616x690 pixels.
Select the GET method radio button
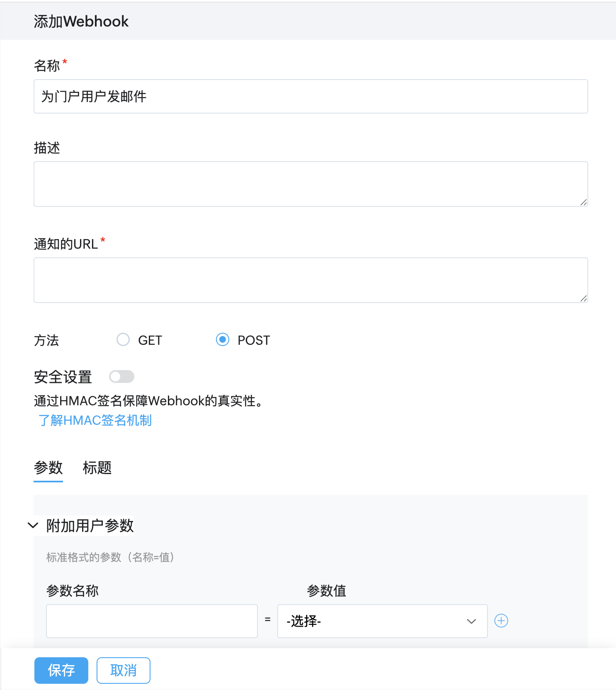[x=123, y=340]
